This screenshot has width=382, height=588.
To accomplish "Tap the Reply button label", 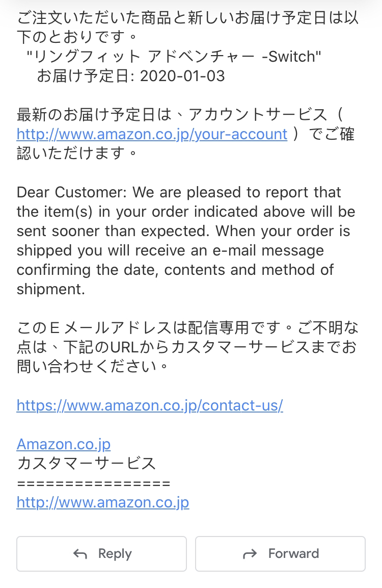I will 115,554.
